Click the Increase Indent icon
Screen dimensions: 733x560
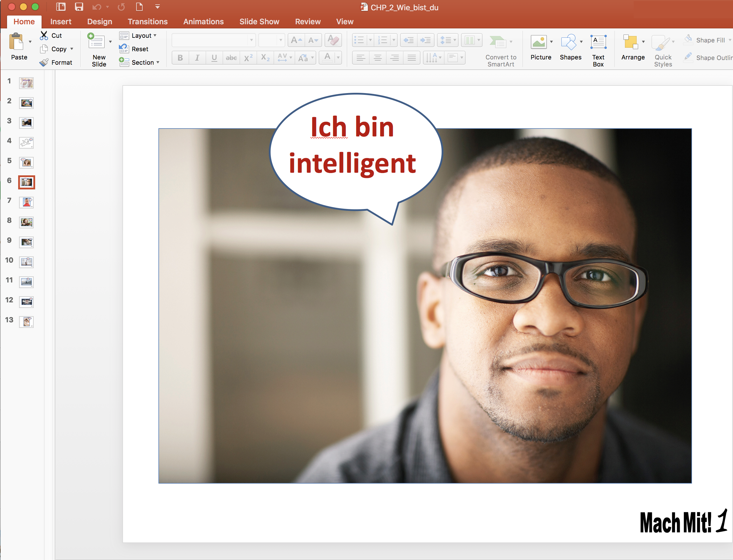[x=426, y=40]
